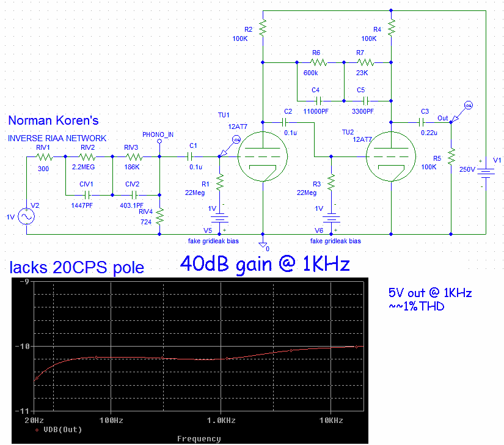504x445 pixels.
Task: Select resistor RIV2 symbol
Action: 87,157
